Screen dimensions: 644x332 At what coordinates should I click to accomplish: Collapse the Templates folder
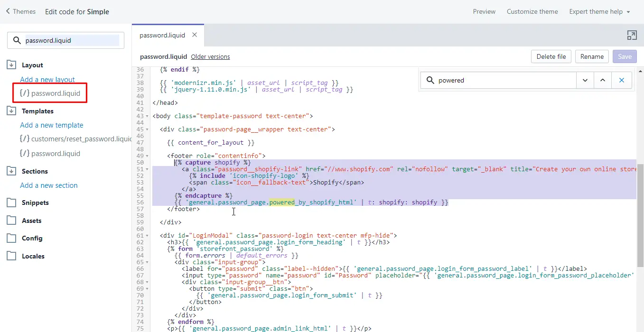point(12,111)
